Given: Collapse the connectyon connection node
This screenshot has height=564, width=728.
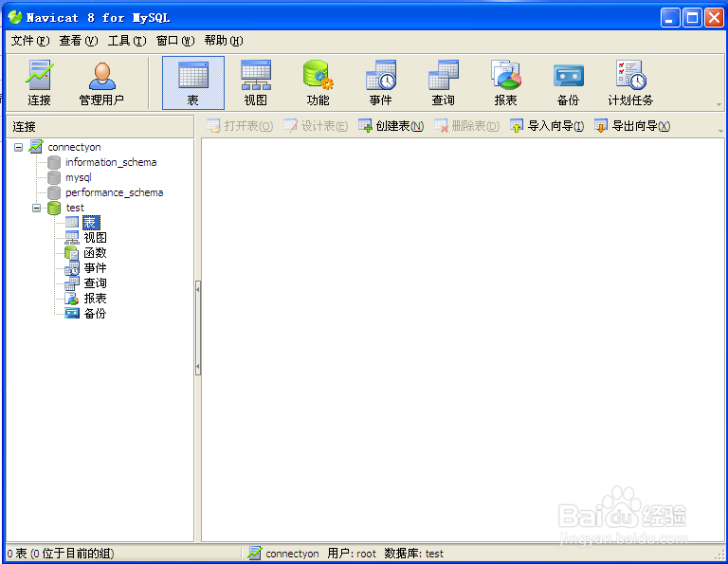Looking at the screenshot, I should click(19, 147).
